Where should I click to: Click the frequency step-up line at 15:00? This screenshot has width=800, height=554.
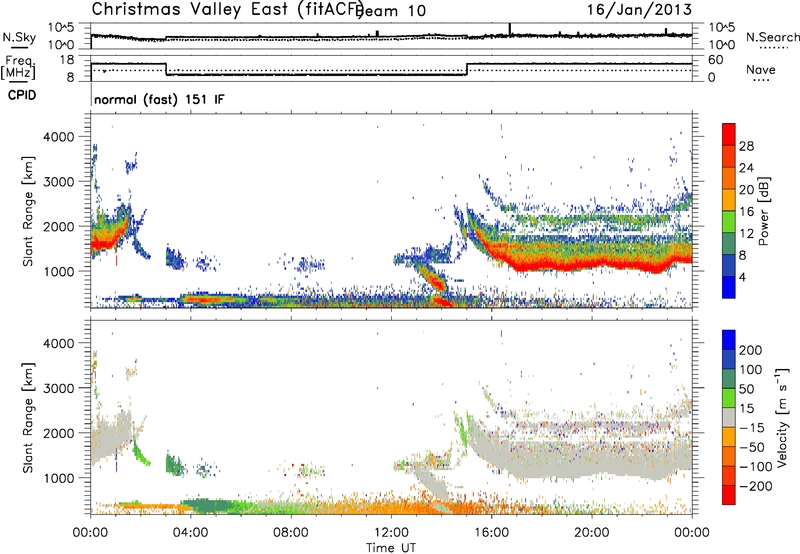[x=467, y=69]
